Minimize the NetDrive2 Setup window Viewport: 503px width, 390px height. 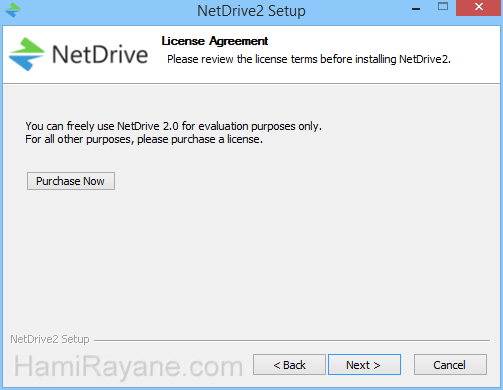click(x=416, y=8)
